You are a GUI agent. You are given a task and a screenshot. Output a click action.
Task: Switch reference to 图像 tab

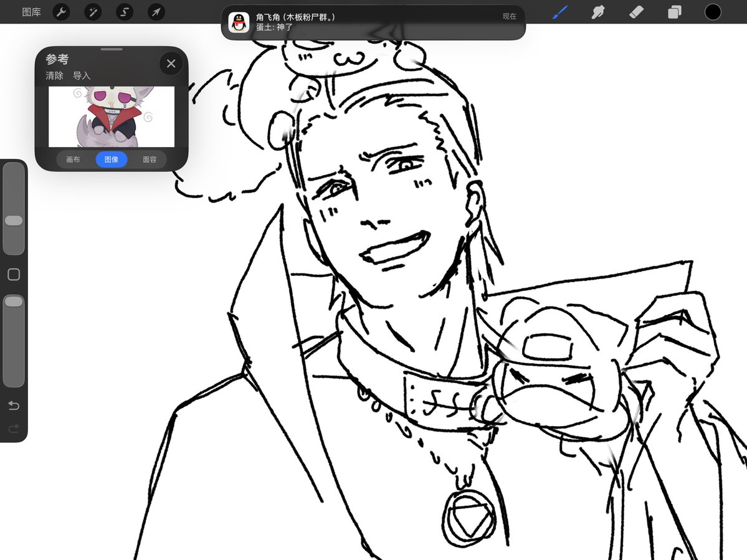[x=112, y=159]
